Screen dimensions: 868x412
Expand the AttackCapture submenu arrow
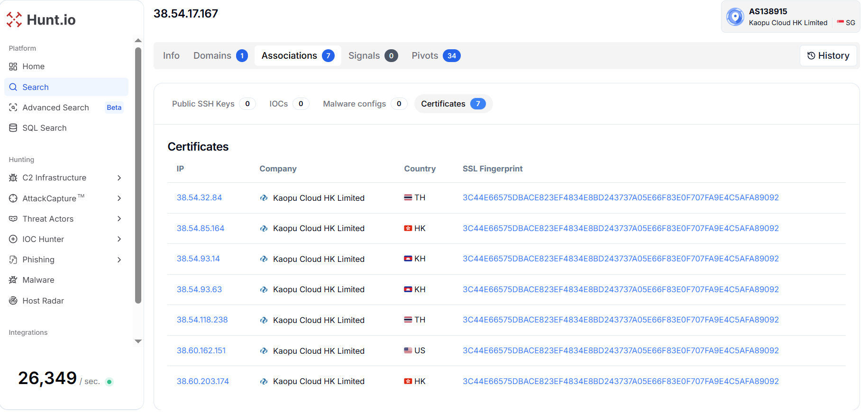tap(119, 198)
